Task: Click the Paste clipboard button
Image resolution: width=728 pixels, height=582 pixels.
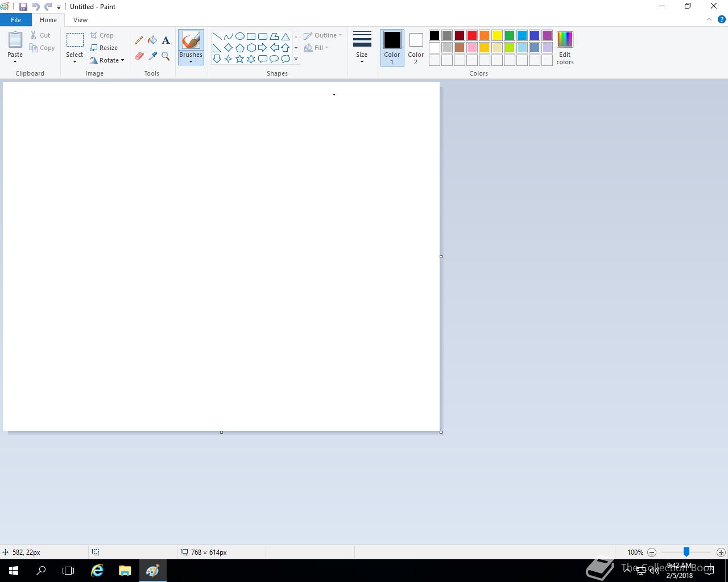Action: click(15, 40)
